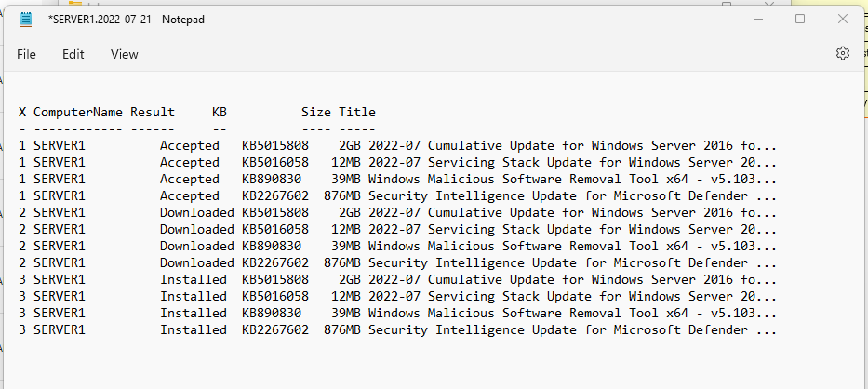Click KB890830 in the Installed row
This screenshot has height=389, width=868.
[x=271, y=313]
